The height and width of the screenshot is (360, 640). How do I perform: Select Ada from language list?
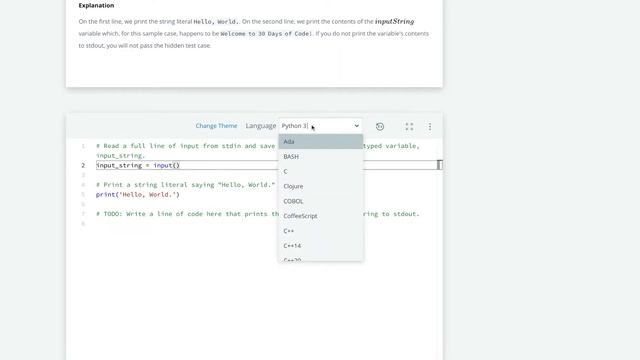(321, 142)
